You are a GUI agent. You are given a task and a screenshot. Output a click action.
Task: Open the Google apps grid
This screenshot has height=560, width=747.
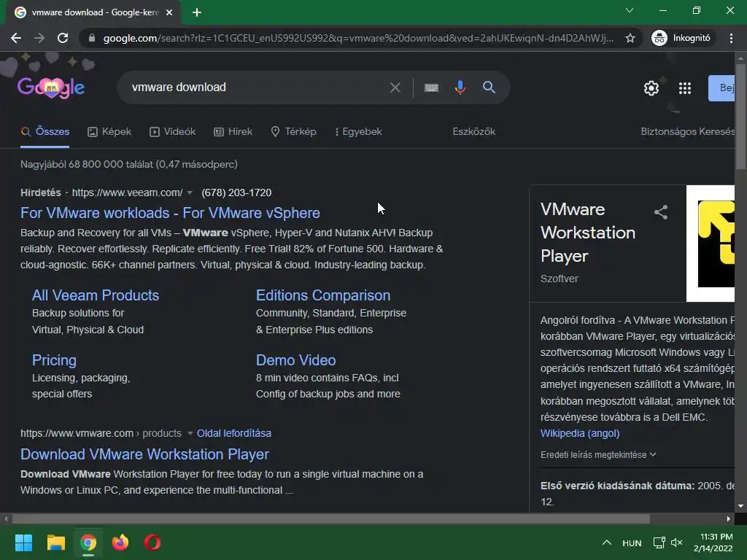click(684, 88)
